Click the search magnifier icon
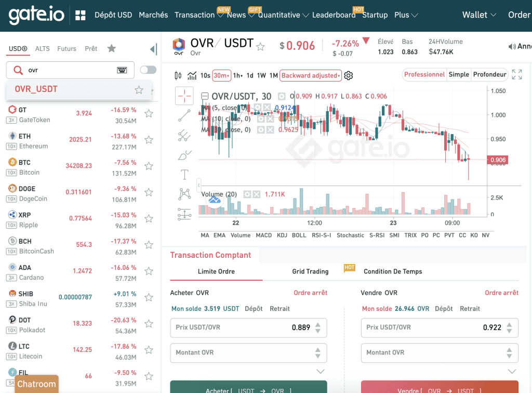 [18, 70]
